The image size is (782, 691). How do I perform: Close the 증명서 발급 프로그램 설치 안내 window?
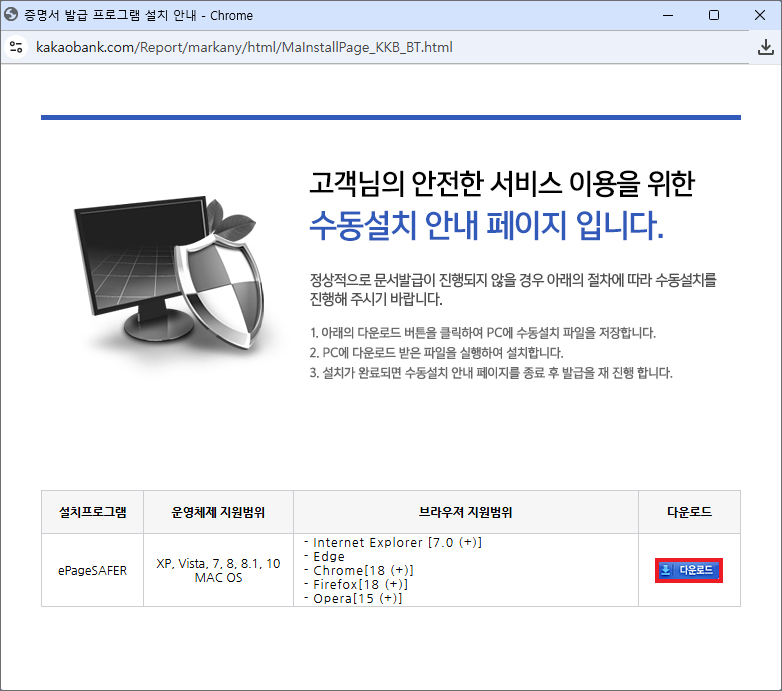(x=760, y=15)
